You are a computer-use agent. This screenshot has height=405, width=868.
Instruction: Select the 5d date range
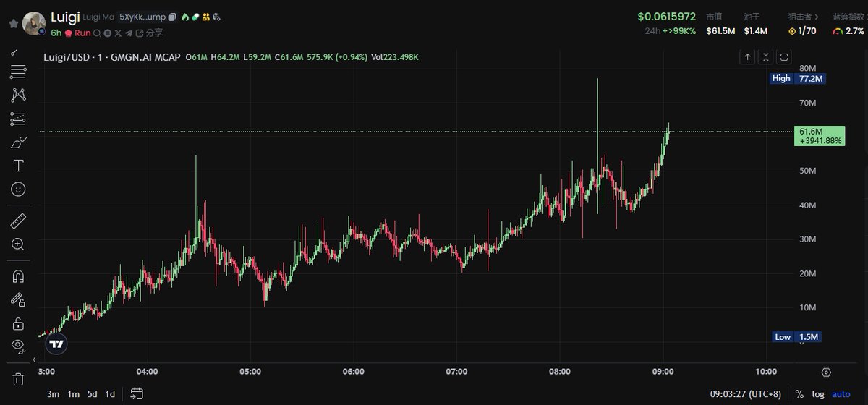pyautogui.click(x=93, y=394)
